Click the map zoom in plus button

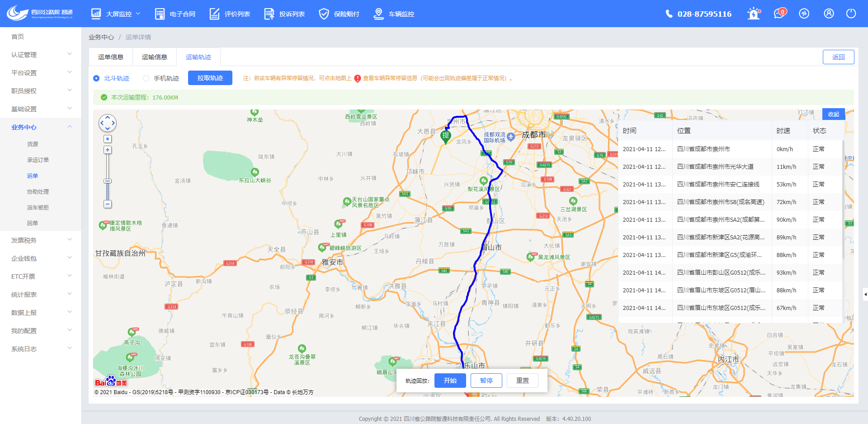tap(108, 150)
